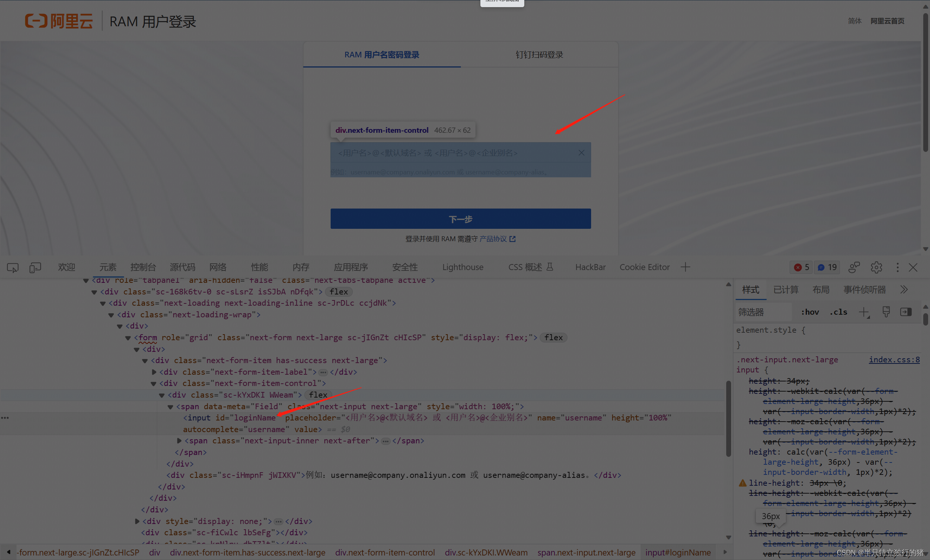The height and width of the screenshot is (560, 930).
Task: Open the 性能 tab
Action: pyautogui.click(x=259, y=267)
